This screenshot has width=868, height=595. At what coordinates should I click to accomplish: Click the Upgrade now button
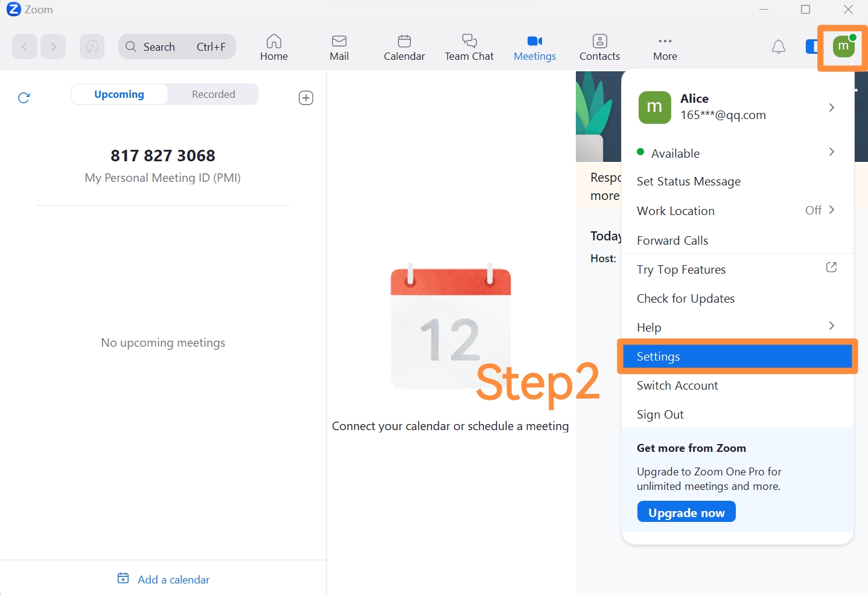coord(686,512)
